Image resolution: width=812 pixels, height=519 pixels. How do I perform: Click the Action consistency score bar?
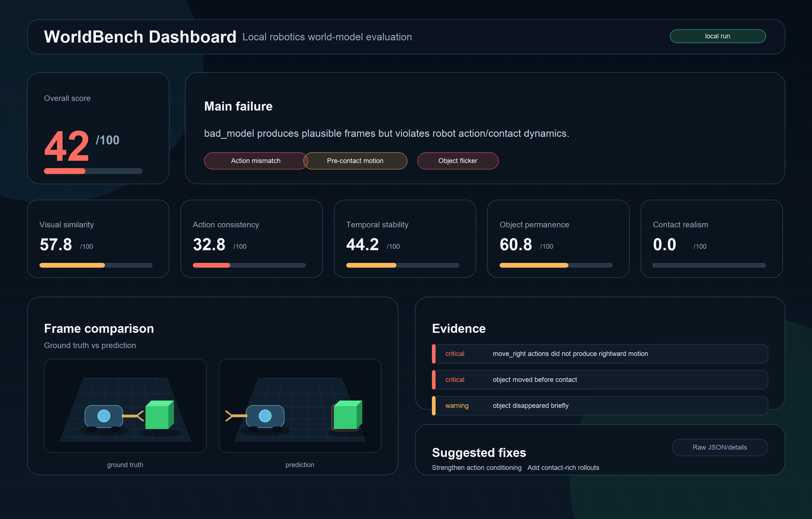[x=249, y=265]
